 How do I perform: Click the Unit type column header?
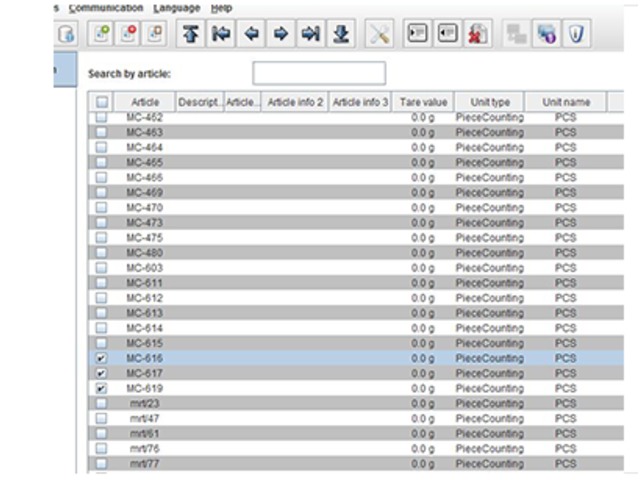click(x=489, y=102)
